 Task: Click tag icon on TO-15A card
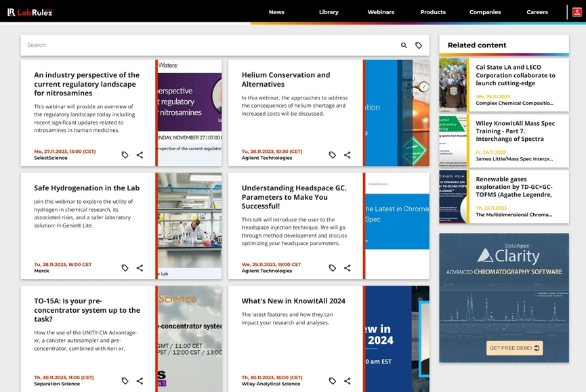(x=125, y=380)
